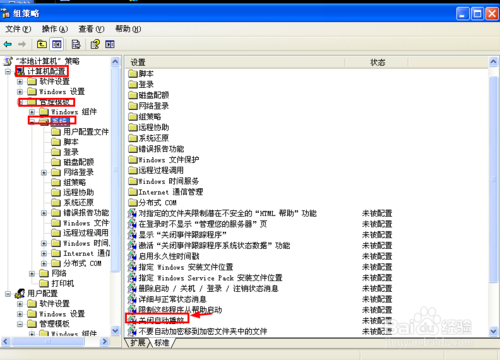Image resolution: width=500 pixels, height=360 pixels.
Task: Expand the 错误报告功能 tree node
Action: tap(44, 213)
